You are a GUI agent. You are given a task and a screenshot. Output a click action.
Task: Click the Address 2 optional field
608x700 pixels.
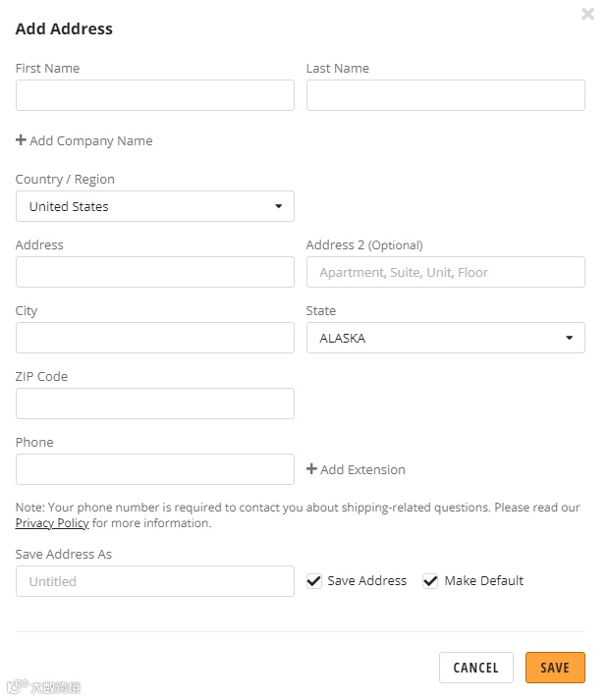pos(446,272)
